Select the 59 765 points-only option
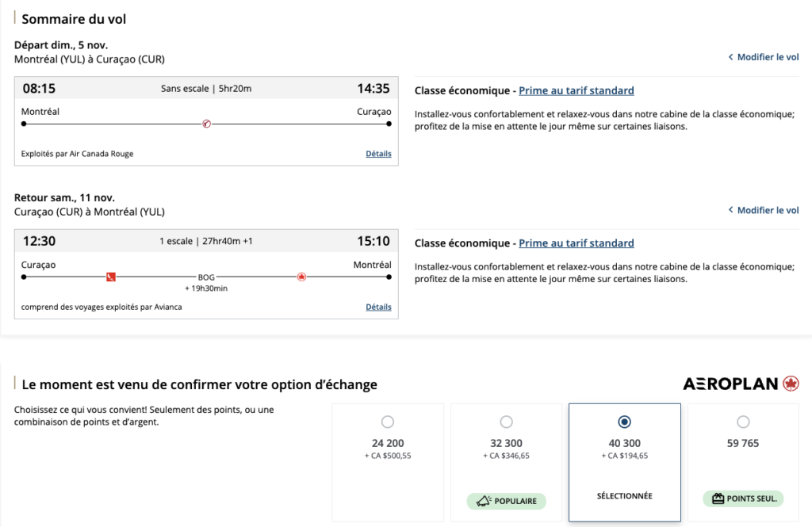 tap(742, 422)
